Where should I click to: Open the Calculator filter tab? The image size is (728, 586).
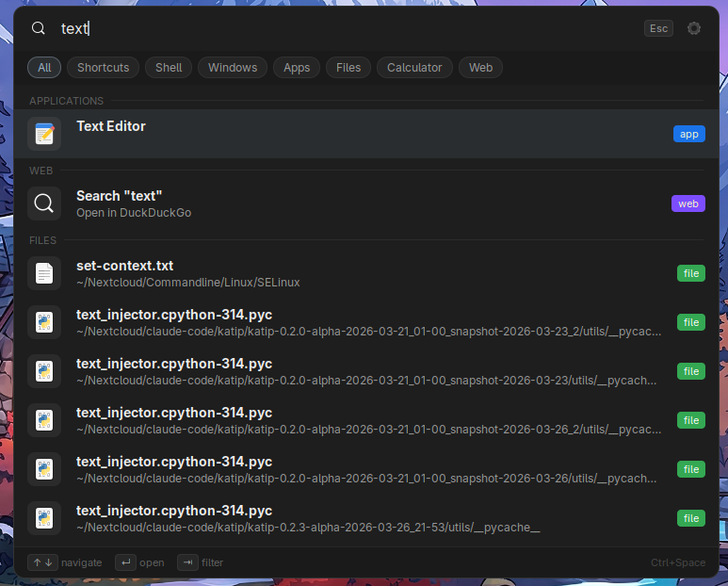[414, 68]
